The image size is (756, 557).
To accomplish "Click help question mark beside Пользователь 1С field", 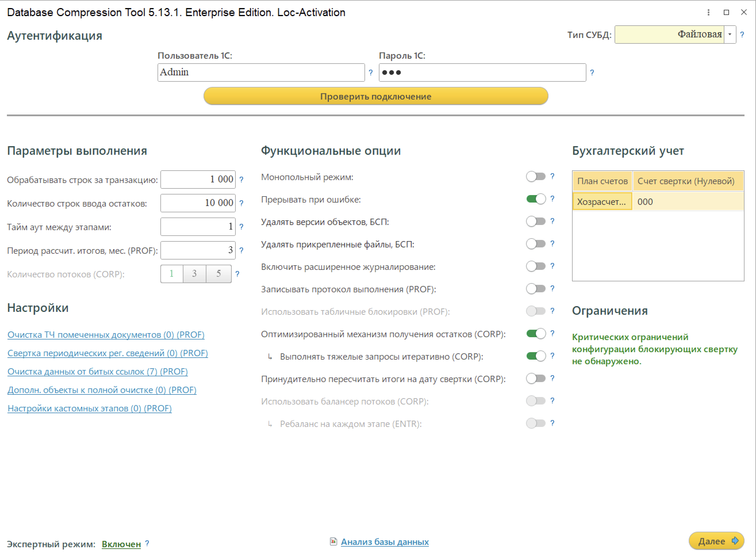I will tap(371, 73).
